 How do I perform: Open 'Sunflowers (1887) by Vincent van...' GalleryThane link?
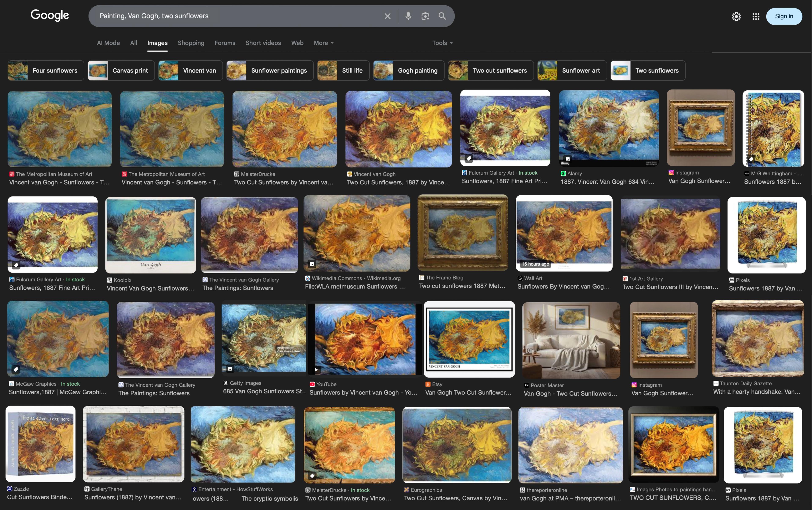133,497
